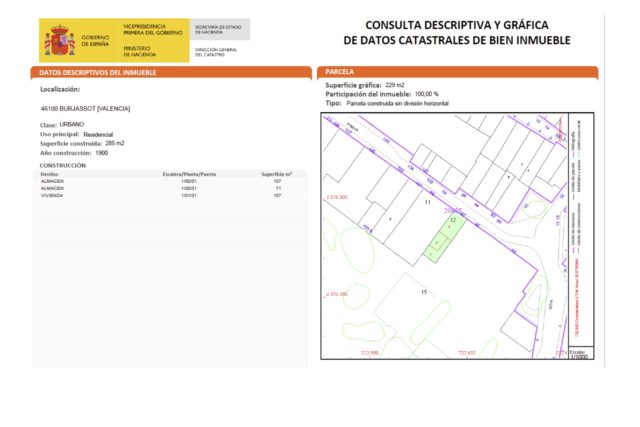The width and height of the screenshot is (640, 427).
Task: Click the Destino column header
Action: pyautogui.click(x=50, y=174)
